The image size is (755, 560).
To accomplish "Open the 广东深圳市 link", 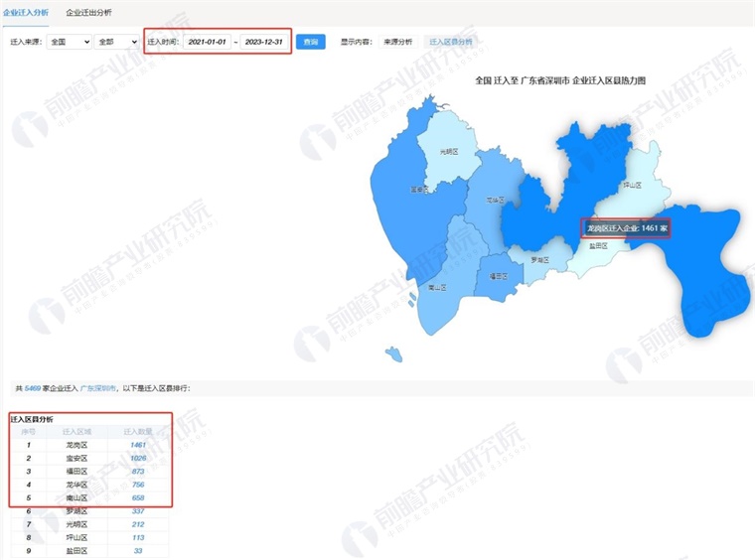I will (97, 388).
